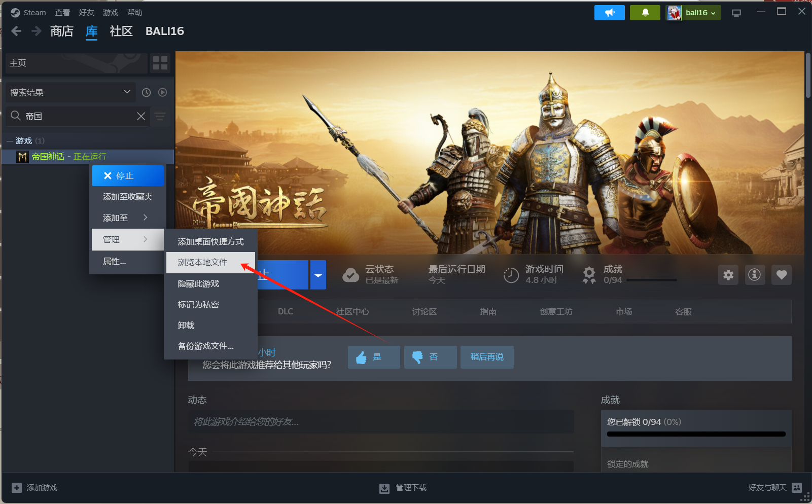The image size is (812, 504).
Task: Open the bali16 account dropdown
Action: 701,13
